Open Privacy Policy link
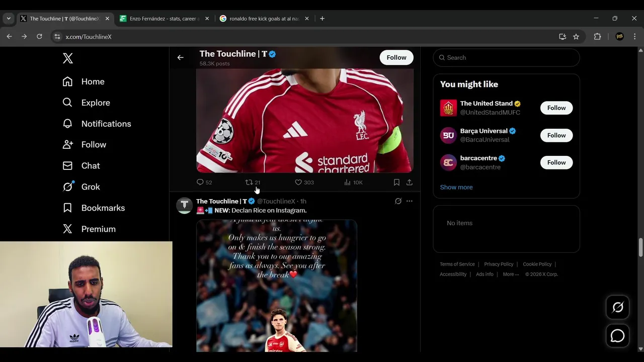The height and width of the screenshot is (362, 644). 499,264
